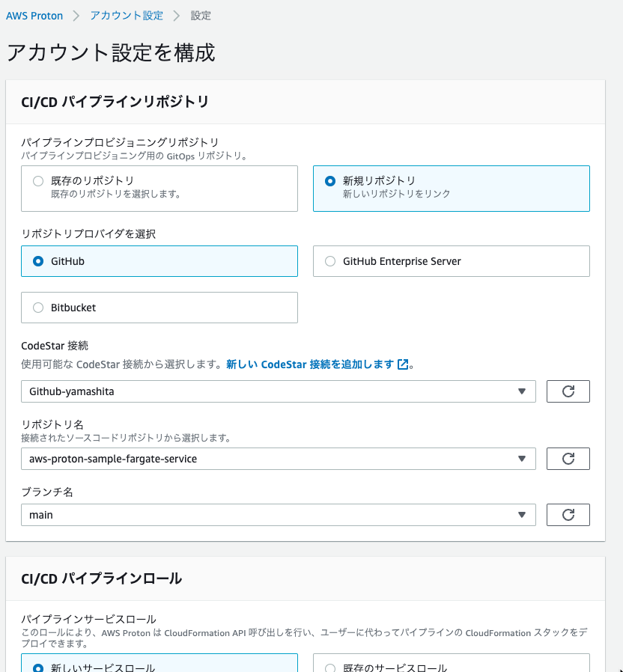The image size is (623, 672).
Task: Select the 既存のリポジトリ radio option
Action: click(x=38, y=181)
